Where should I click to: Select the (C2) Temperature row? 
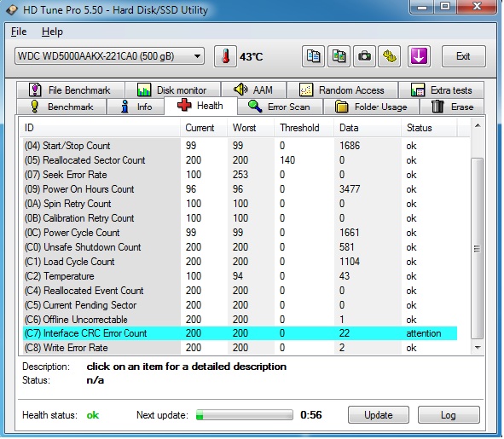coord(240,275)
